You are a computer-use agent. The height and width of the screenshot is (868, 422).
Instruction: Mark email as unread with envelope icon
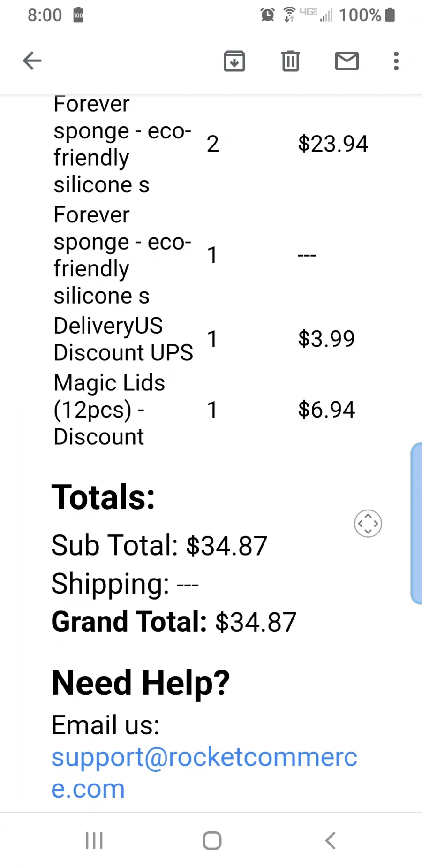[x=347, y=61]
